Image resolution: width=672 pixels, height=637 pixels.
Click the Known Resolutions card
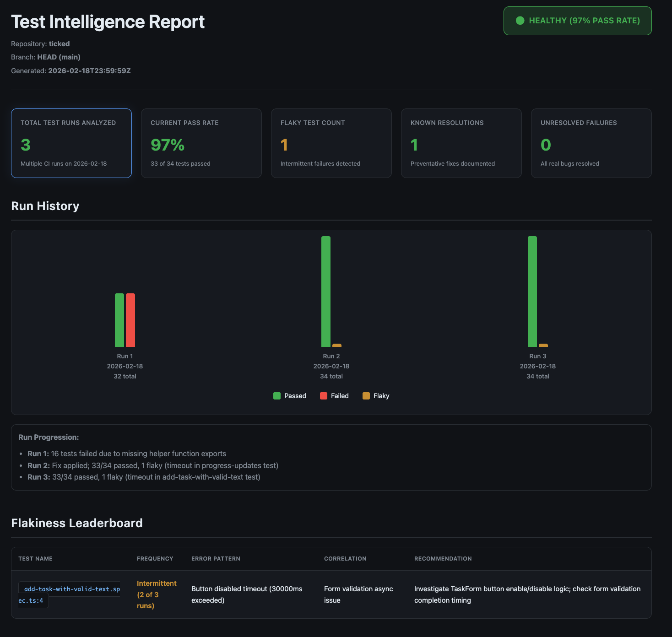click(x=461, y=143)
